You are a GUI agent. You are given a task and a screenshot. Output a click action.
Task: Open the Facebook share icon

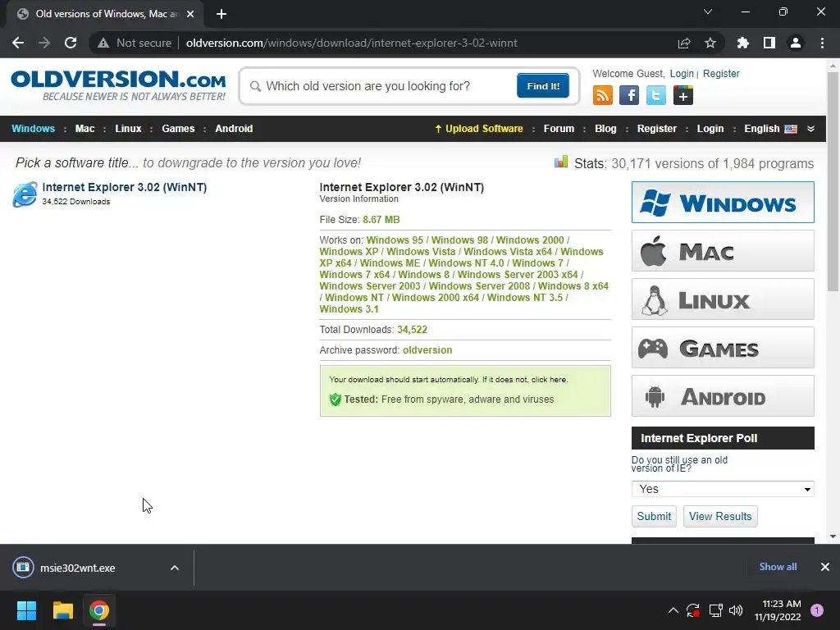(629, 95)
